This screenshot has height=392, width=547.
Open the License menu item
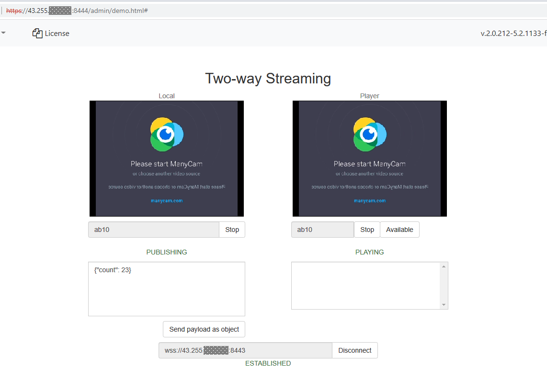tap(57, 34)
